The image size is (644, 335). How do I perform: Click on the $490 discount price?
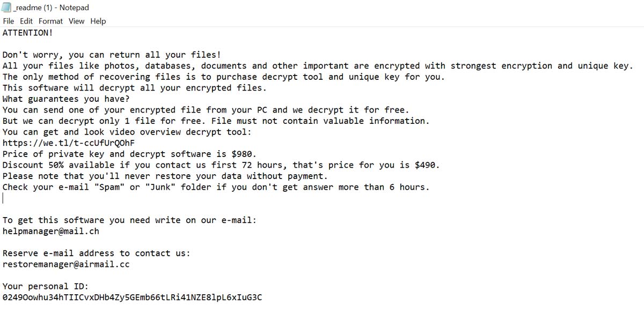point(427,165)
